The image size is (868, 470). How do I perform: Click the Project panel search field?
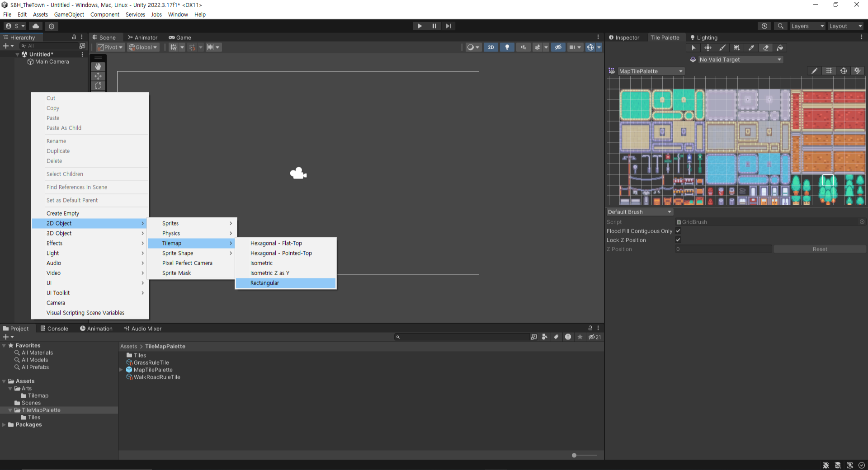pos(462,337)
